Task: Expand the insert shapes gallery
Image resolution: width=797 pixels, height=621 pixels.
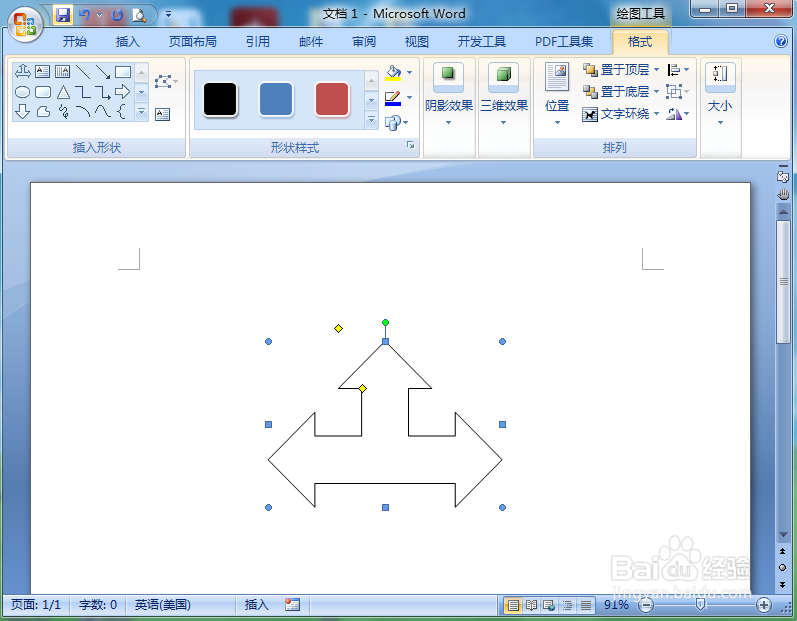Action: [x=142, y=112]
